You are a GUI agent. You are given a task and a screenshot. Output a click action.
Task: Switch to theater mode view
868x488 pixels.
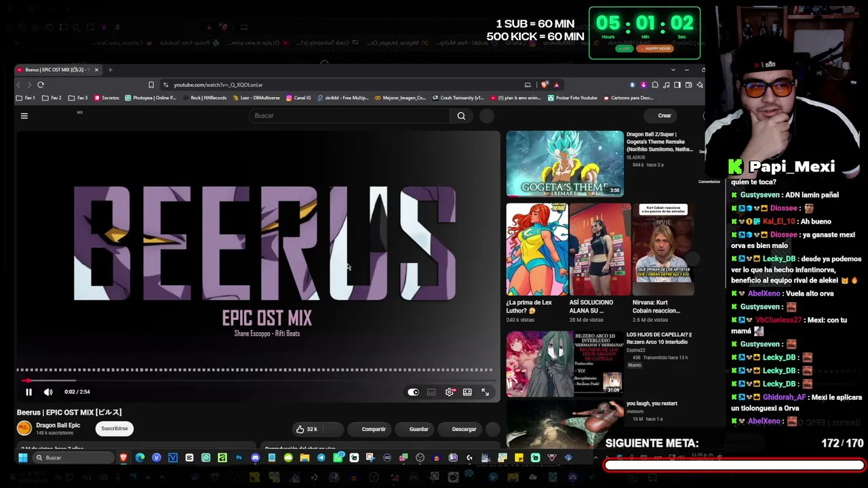coord(467,392)
